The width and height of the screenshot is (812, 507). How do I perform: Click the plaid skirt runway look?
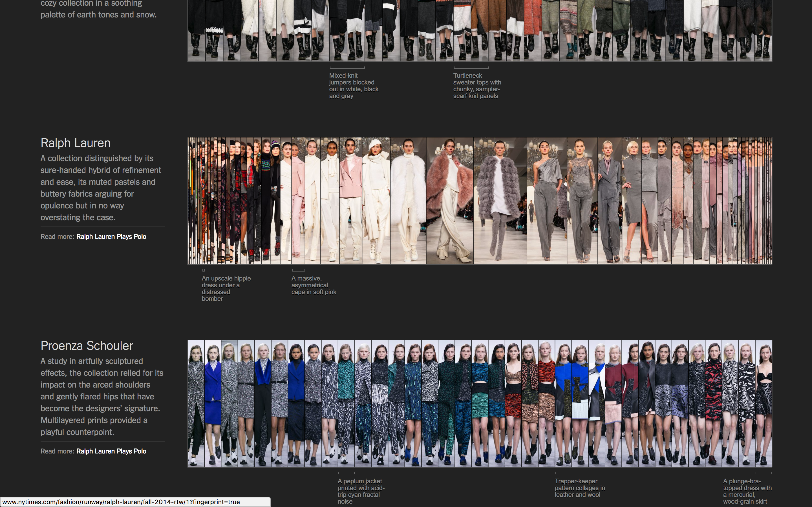(244, 201)
